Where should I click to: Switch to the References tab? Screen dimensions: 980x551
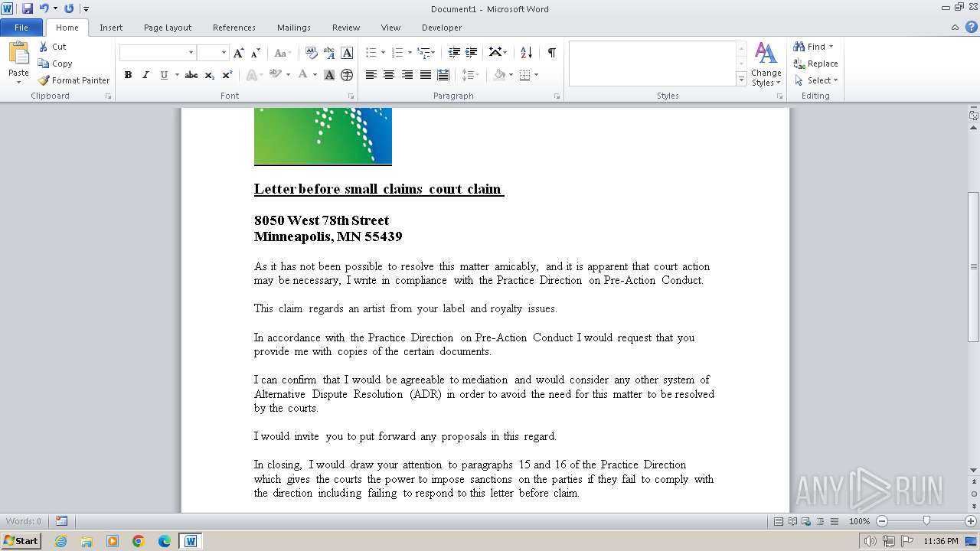pyautogui.click(x=234, y=28)
